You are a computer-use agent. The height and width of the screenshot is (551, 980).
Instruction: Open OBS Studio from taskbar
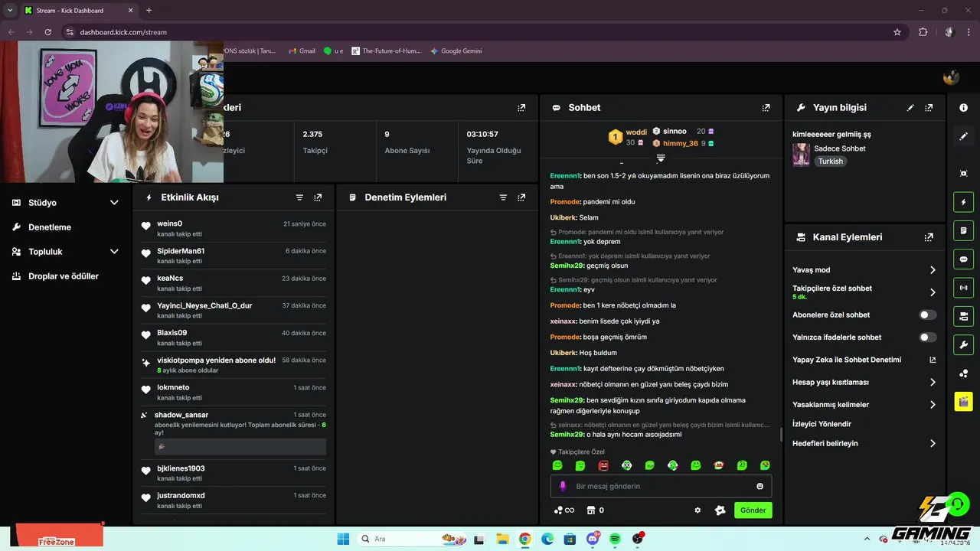638,539
